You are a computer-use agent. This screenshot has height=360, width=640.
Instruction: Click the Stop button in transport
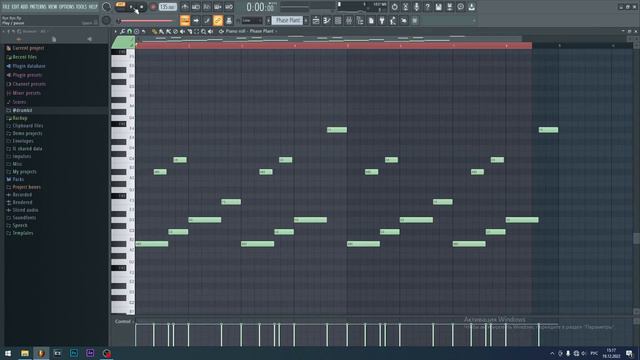142,7
